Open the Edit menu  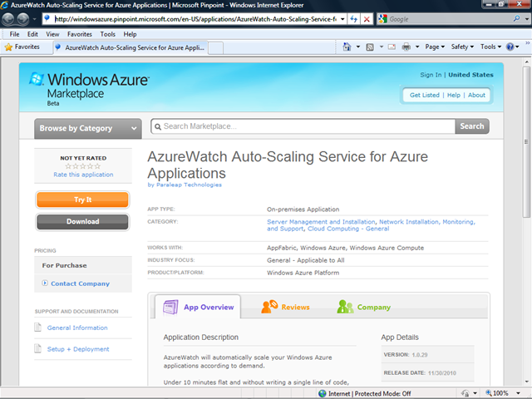32,34
